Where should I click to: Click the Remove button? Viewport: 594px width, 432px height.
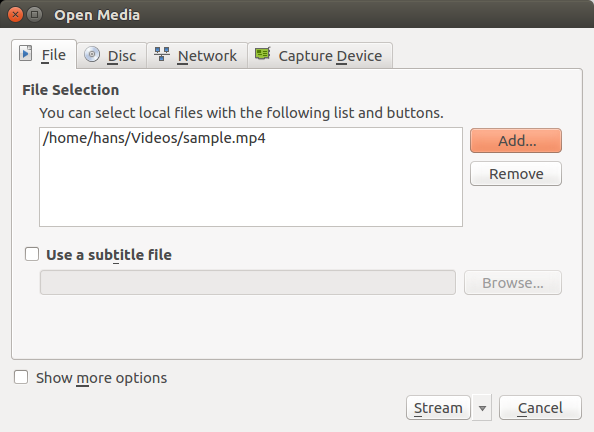click(516, 174)
